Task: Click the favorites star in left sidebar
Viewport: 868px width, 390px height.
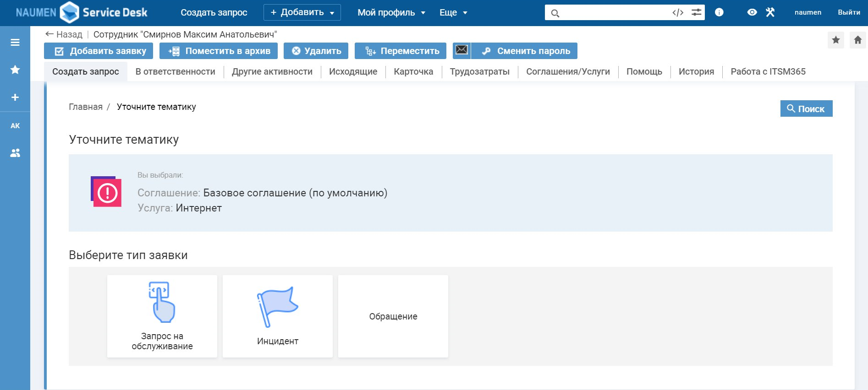Action: point(15,70)
